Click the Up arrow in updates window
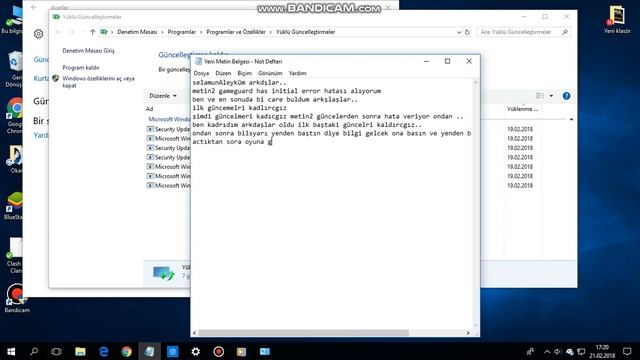Viewport: 640px width, 360px height. tap(92, 32)
